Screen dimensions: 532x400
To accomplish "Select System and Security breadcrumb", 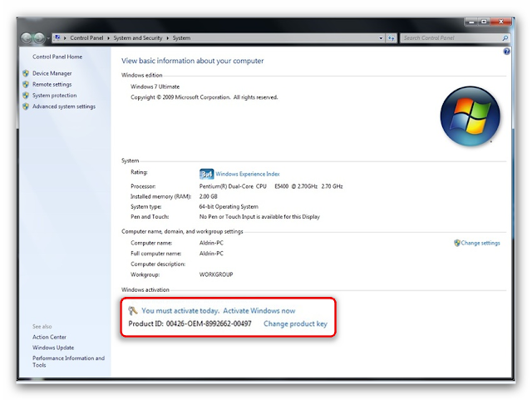I will coord(138,38).
